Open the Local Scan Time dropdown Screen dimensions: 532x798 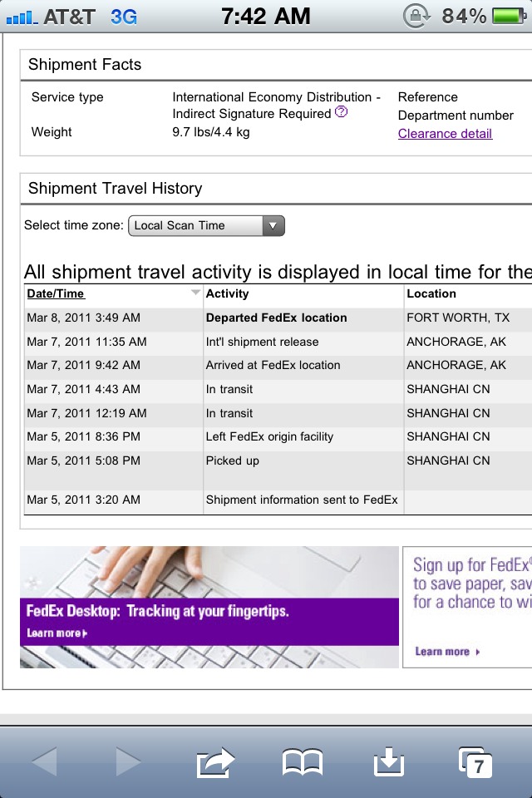pos(206,225)
